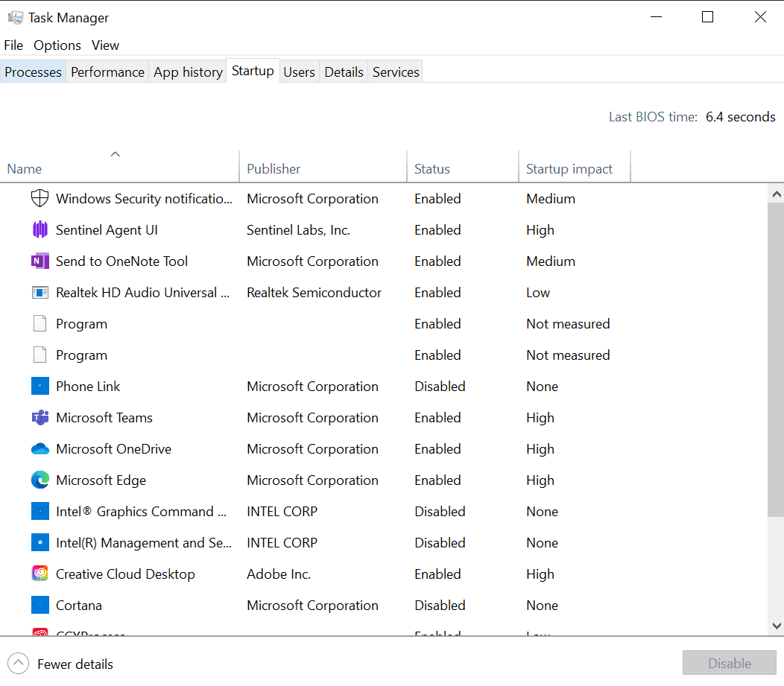The height and width of the screenshot is (686, 784).
Task: Switch to the Performance tab
Action: coord(107,72)
